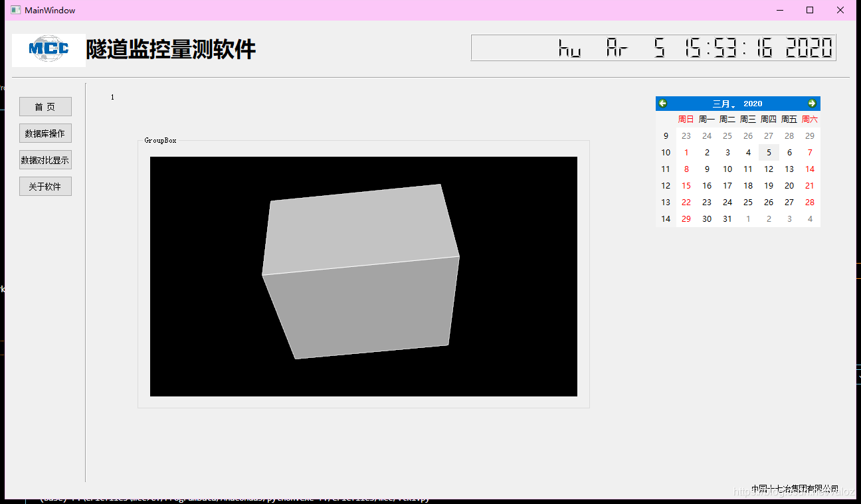Select March 1 in the calendar
This screenshot has height=504, width=861.
pos(686,152)
